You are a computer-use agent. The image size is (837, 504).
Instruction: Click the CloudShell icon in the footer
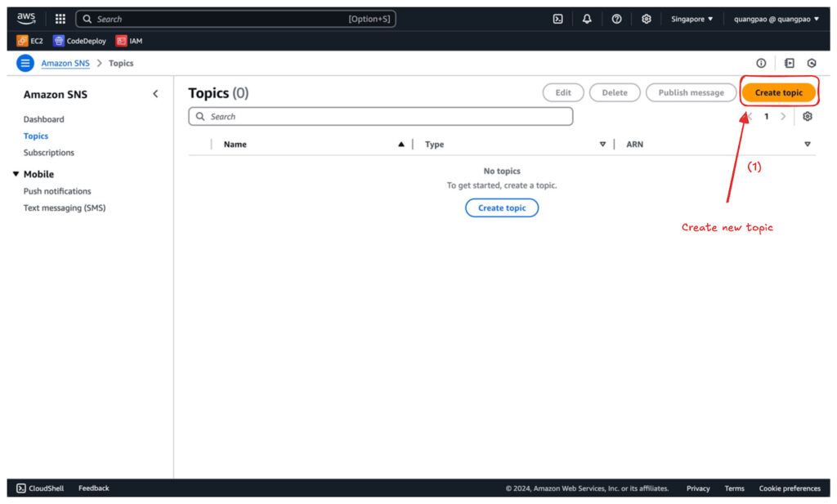tap(20, 488)
